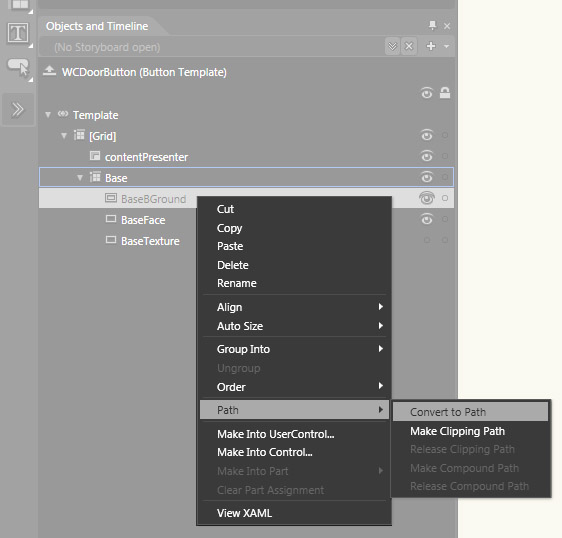Pin the Objects and Timeline panel
Viewport: 562px width, 538px height.
[x=433, y=25]
